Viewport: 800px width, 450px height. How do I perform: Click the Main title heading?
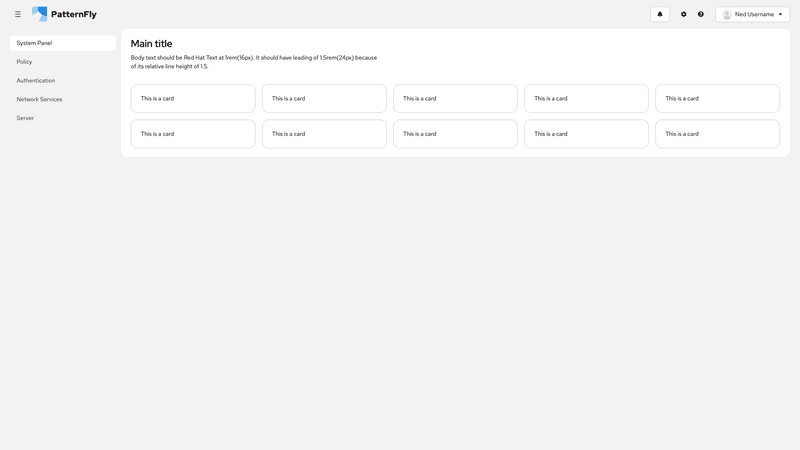(151, 44)
